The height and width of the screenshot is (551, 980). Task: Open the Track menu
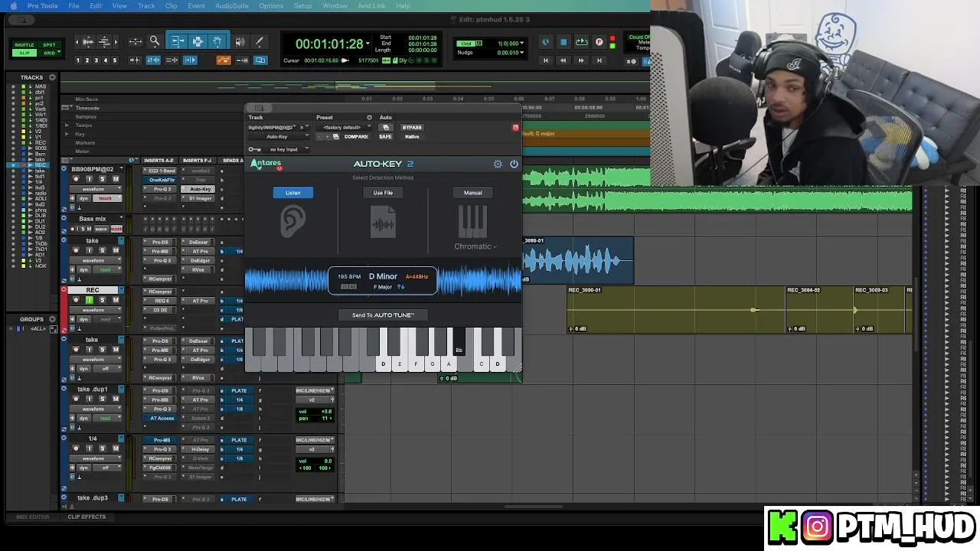point(145,5)
